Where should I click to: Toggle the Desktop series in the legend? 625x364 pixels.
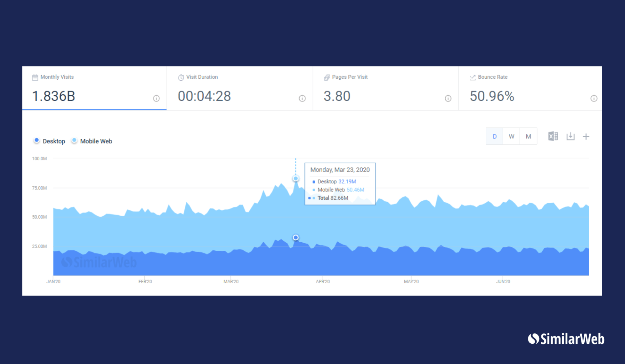(x=49, y=141)
